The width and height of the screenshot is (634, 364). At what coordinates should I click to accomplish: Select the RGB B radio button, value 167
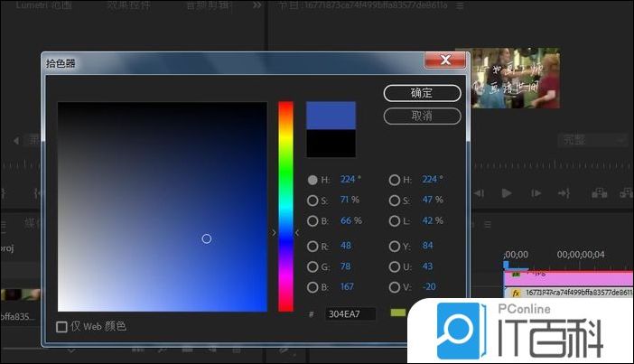tap(312, 287)
